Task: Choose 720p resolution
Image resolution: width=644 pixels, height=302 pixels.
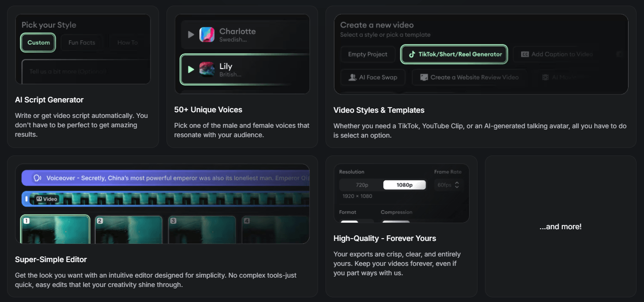Action: pyautogui.click(x=361, y=185)
